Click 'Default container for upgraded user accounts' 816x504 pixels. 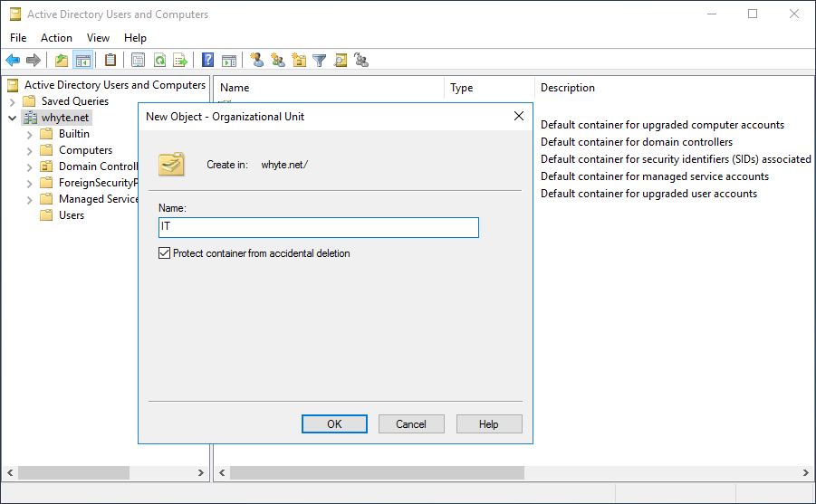click(x=649, y=194)
